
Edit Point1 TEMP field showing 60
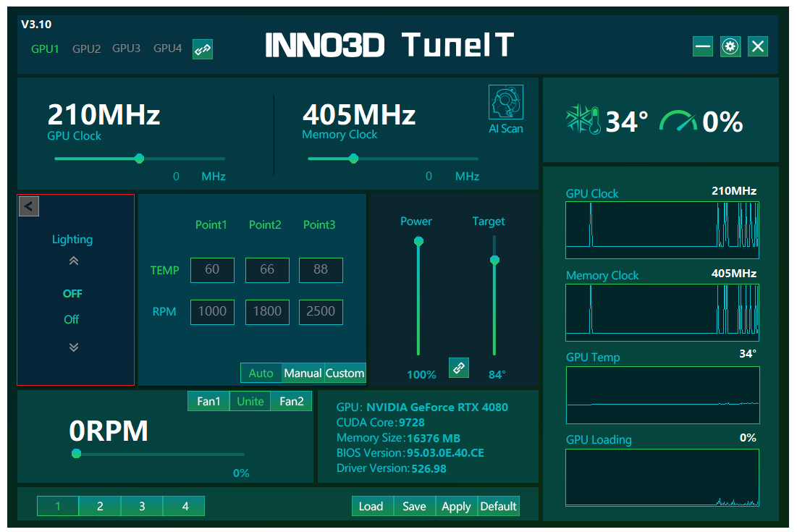pos(213,270)
